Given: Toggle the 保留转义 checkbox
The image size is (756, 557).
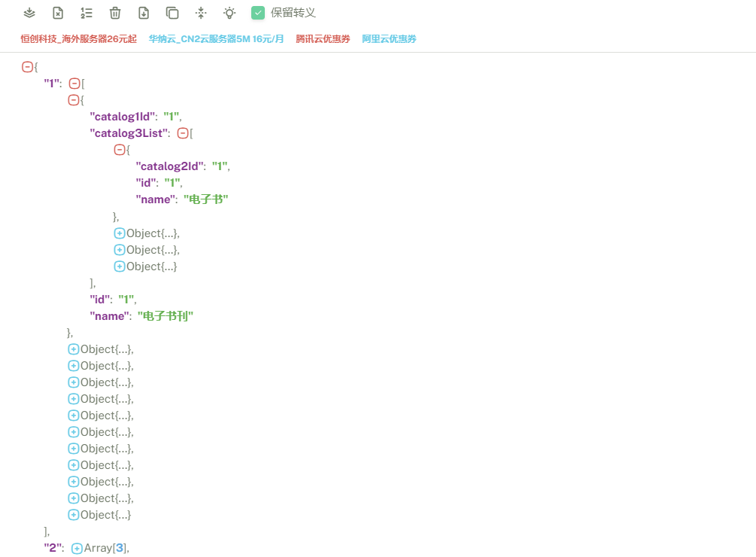Looking at the screenshot, I should tap(258, 13).
